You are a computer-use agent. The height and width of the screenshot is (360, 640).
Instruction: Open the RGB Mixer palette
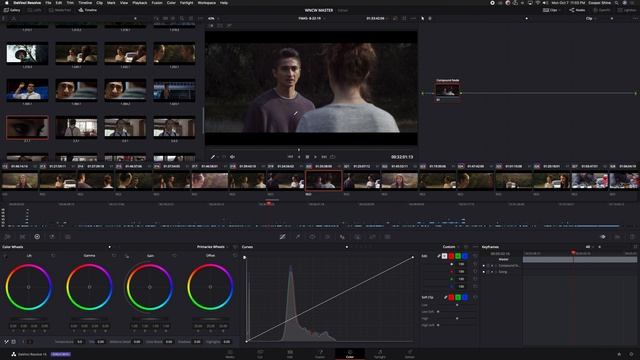point(52,237)
